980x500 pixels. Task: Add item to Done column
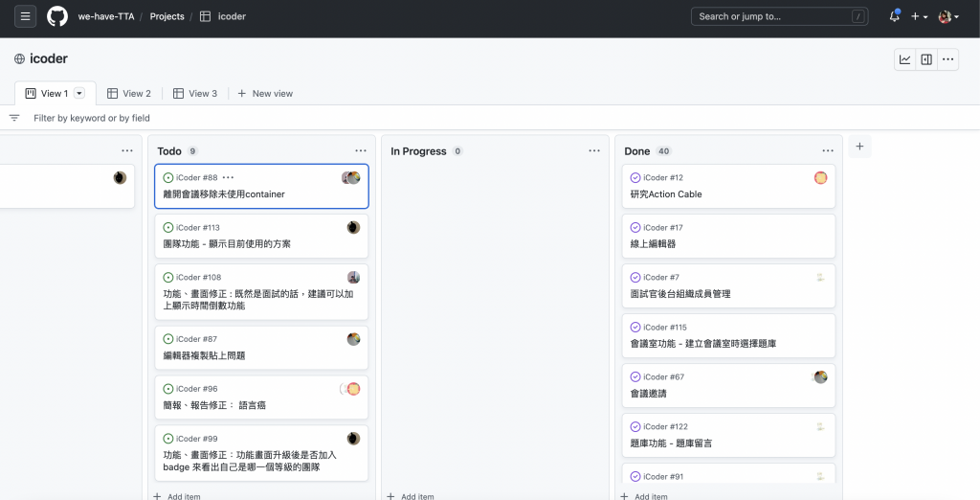point(644,496)
